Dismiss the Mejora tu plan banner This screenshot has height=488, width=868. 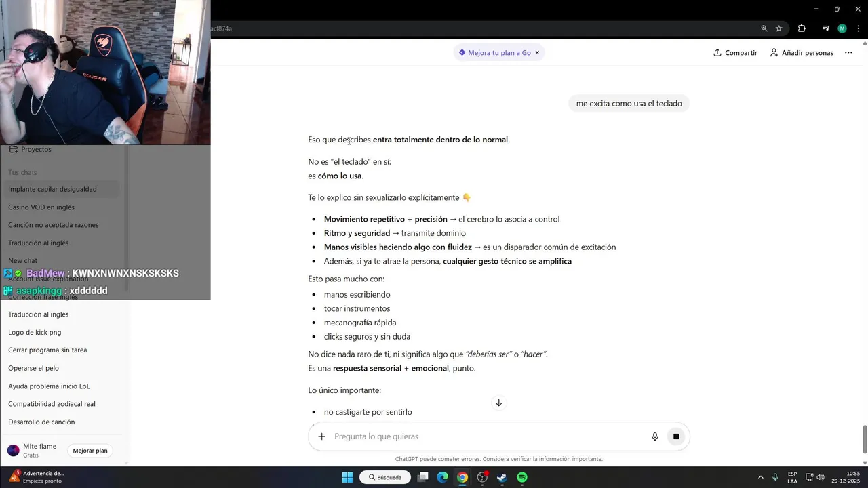click(537, 52)
